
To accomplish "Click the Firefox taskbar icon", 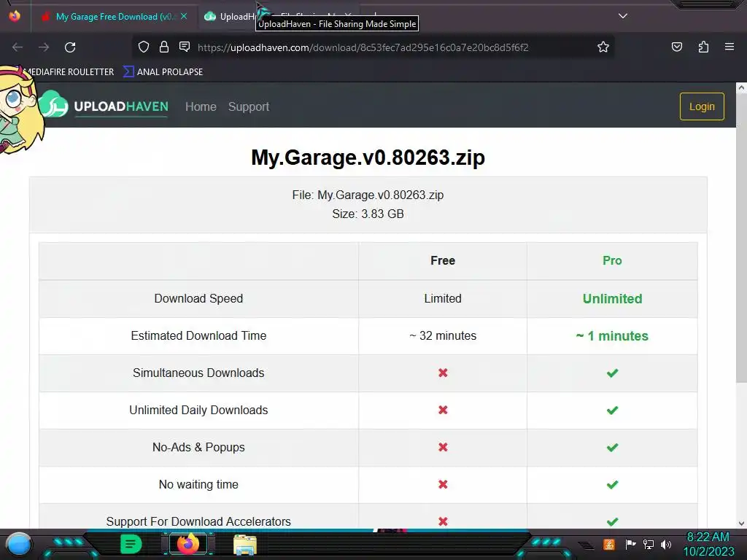I will 187,544.
